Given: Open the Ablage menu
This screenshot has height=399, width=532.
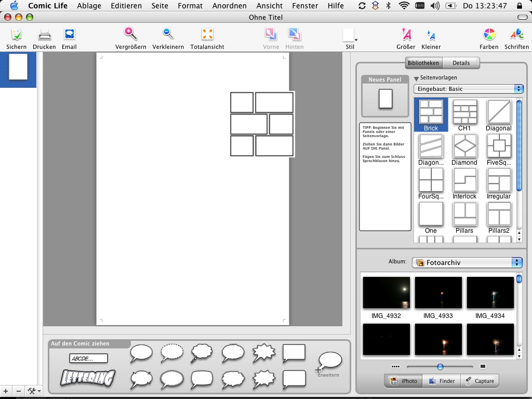Looking at the screenshot, I should [89, 6].
